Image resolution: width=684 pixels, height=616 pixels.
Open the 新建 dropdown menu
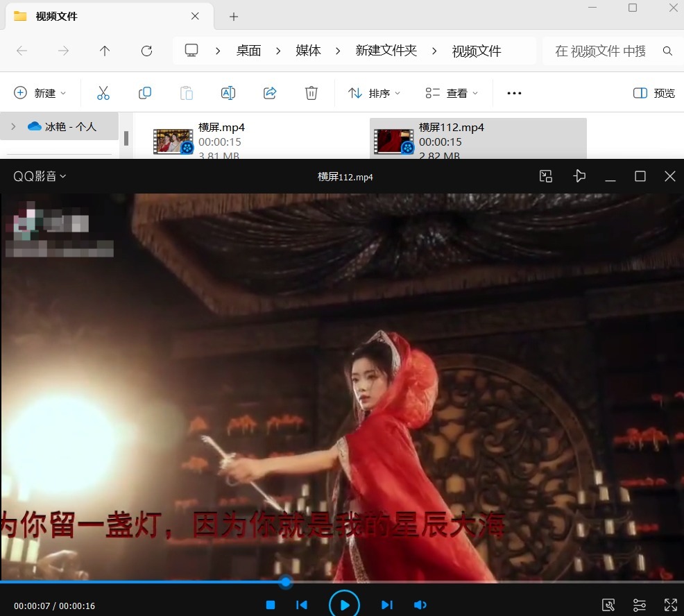tap(40, 93)
